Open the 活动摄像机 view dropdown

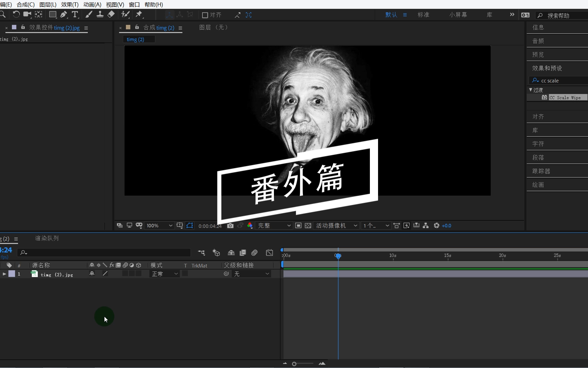(337, 226)
